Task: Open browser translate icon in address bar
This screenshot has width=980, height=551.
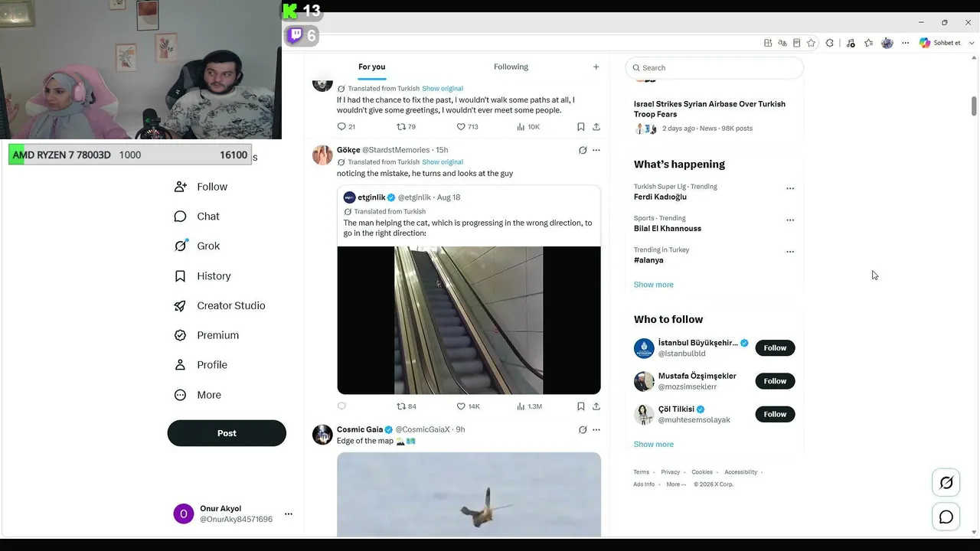Action: click(x=782, y=43)
